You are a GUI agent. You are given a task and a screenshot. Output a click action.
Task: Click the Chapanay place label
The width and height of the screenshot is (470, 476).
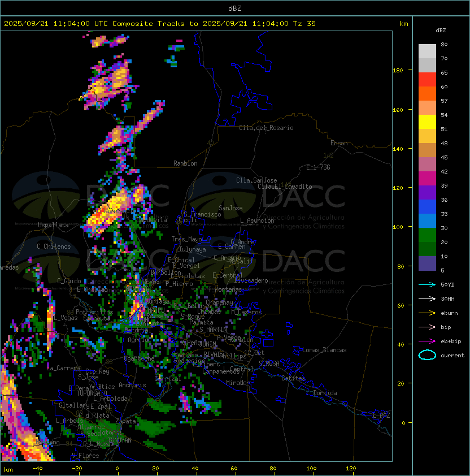[x=219, y=302]
